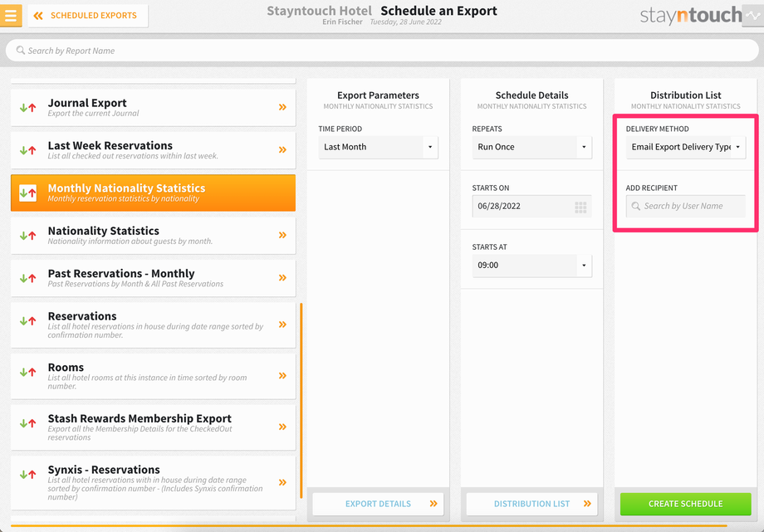Open the hamburger main menu
The height and width of the screenshot is (532, 764).
[x=11, y=15]
